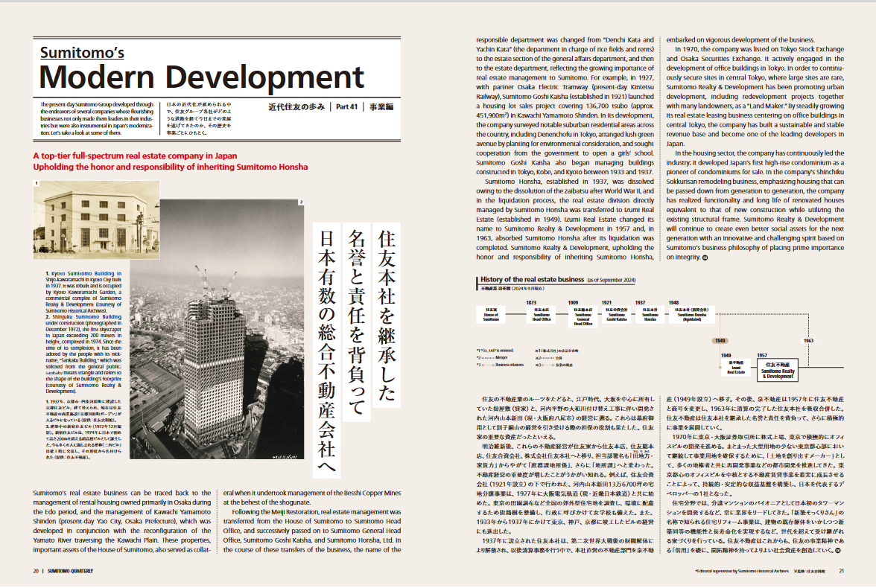Select the "*2 Merger" legend entry
The height and width of the screenshot is (588, 876).
(x=492, y=357)
